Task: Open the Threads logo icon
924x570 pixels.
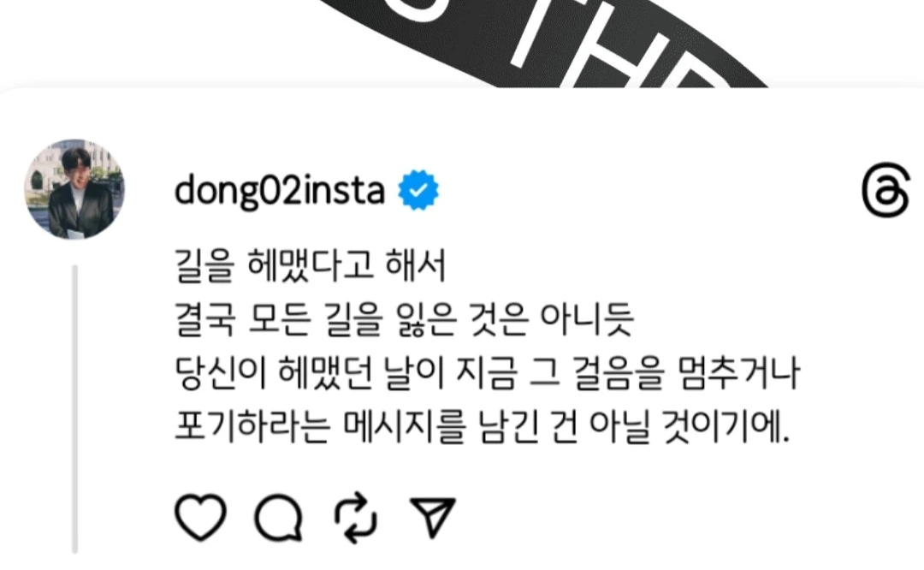Action: pyautogui.click(x=885, y=190)
